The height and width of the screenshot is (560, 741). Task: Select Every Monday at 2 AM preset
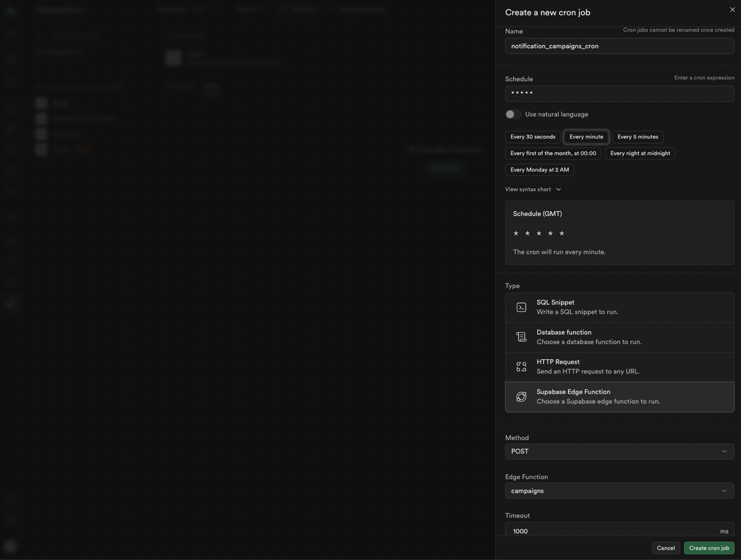[x=540, y=170]
